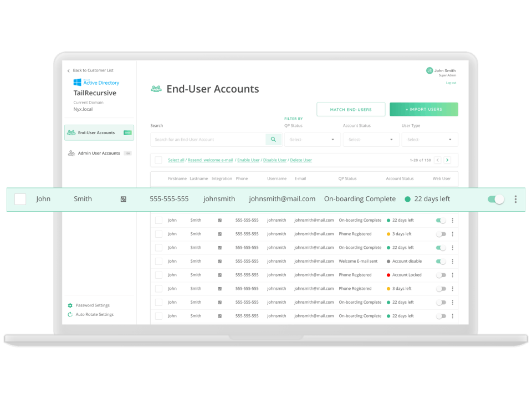Click integration icon in Welcome E-mail sent row
The image size is (532, 399).
point(220,261)
